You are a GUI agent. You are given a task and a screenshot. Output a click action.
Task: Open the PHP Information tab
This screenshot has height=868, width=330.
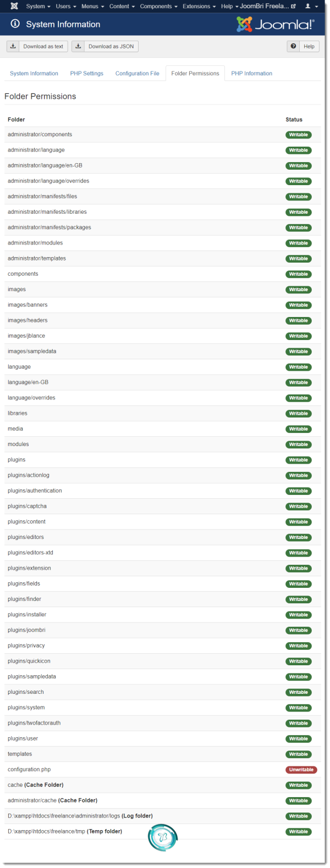point(252,74)
